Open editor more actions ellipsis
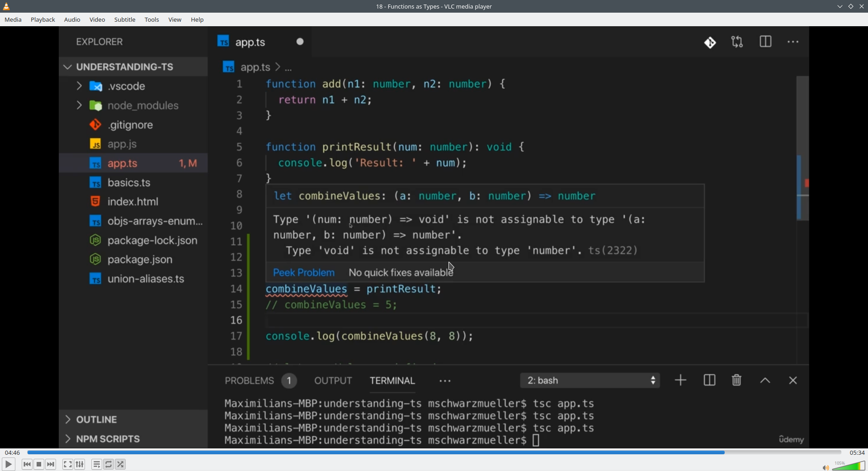 [x=793, y=42]
